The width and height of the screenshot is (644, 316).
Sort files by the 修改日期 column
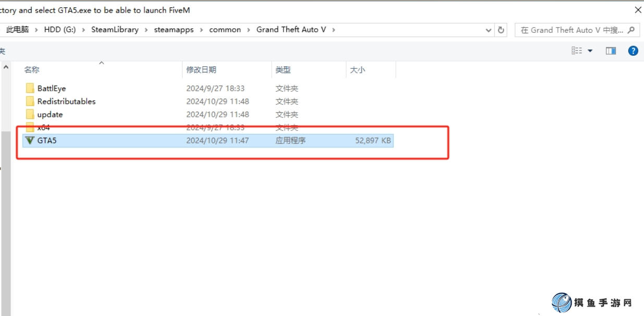tap(201, 70)
